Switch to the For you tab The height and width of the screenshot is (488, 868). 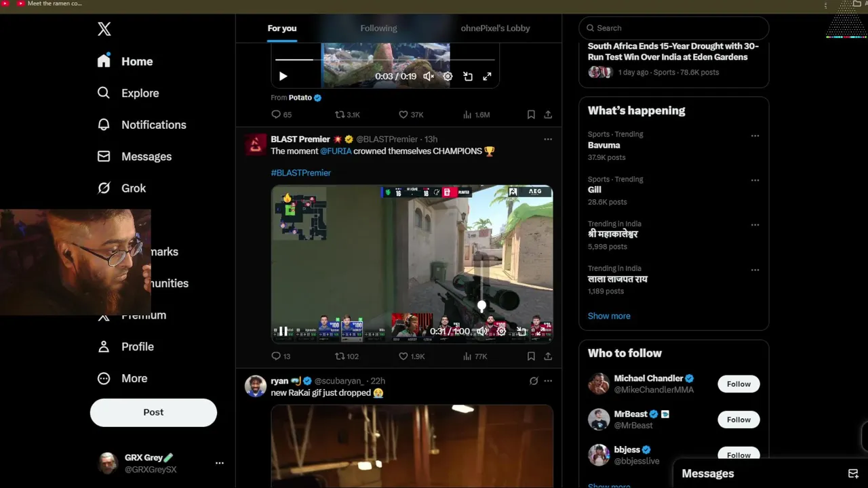282,28
